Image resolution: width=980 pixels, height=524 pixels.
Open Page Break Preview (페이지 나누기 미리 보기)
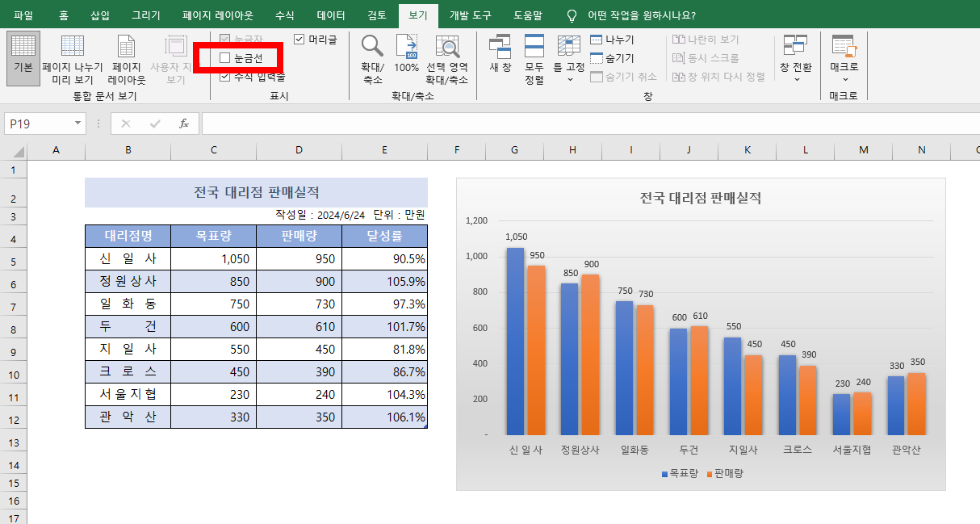pyautogui.click(x=73, y=58)
